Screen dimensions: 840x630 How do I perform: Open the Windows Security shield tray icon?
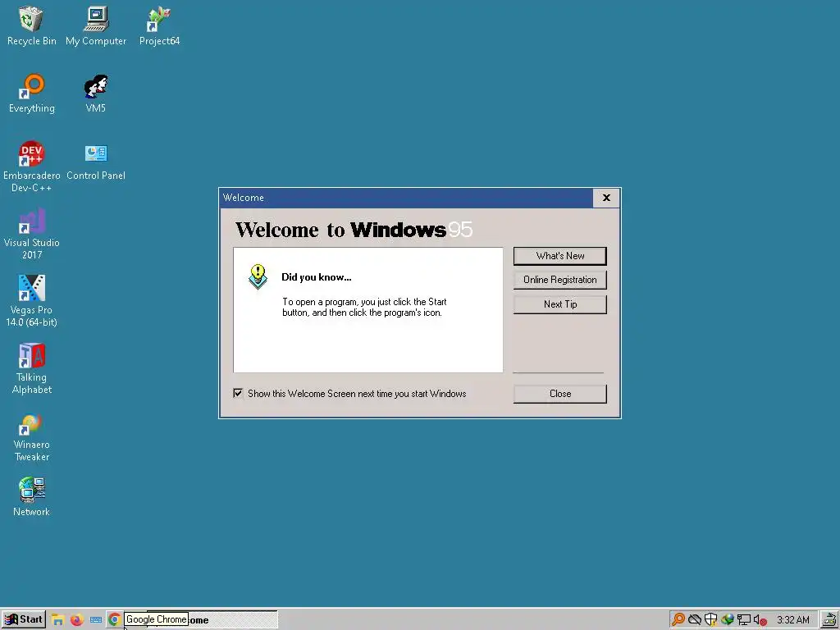coord(711,620)
